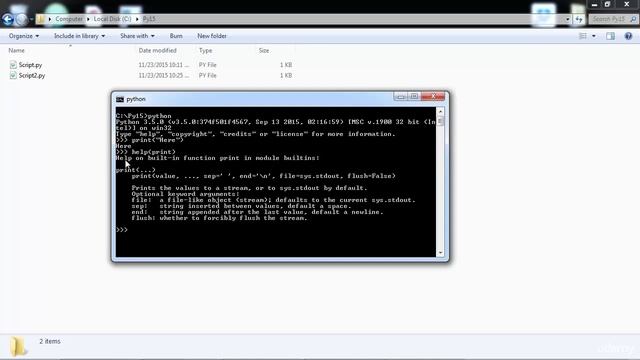Click the folder icon in the details pane

click(x=18, y=347)
